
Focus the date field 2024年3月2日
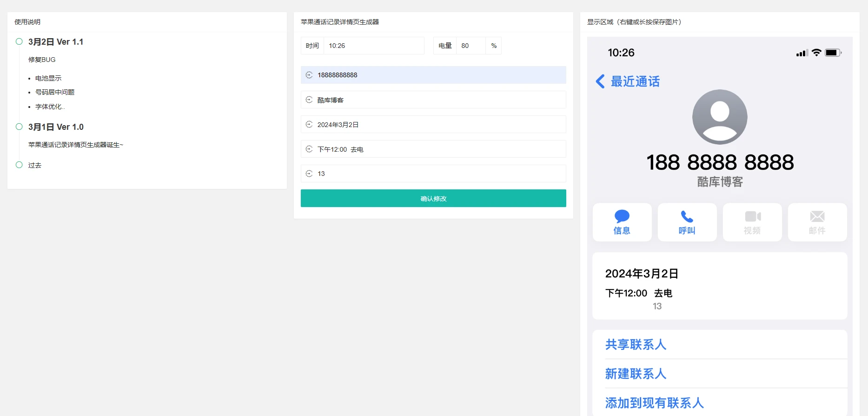click(x=433, y=124)
